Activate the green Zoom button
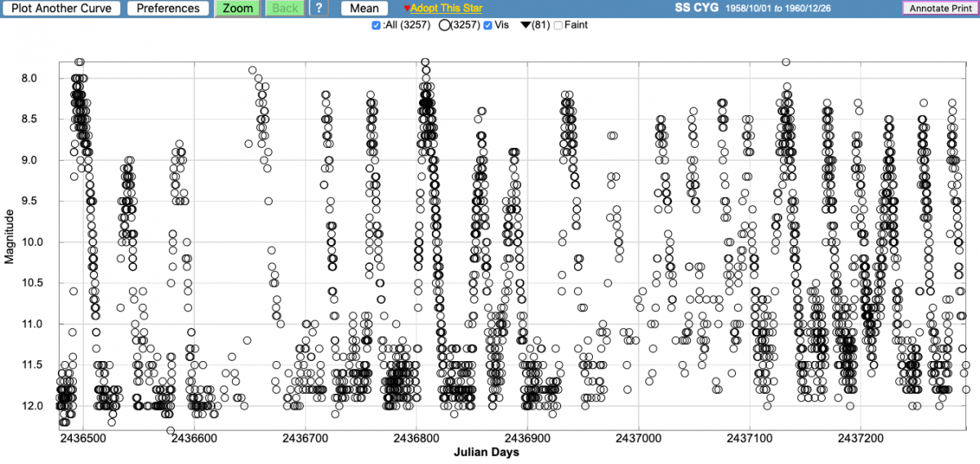 238,8
